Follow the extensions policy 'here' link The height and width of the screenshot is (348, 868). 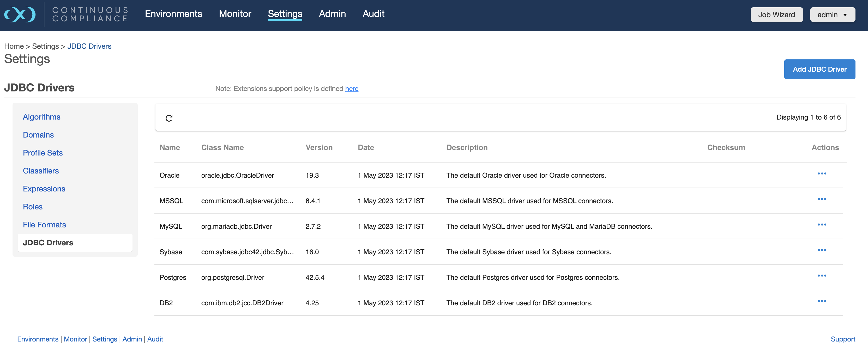click(x=351, y=89)
